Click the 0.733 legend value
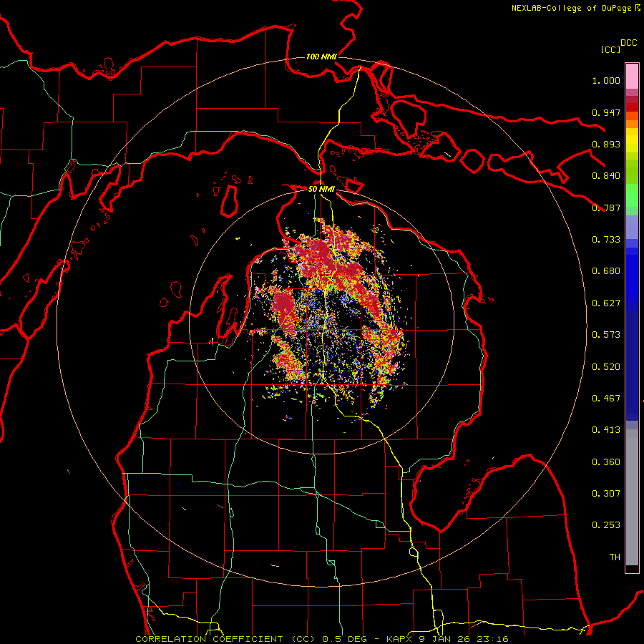This screenshot has width=644, height=644. pos(606,240)
